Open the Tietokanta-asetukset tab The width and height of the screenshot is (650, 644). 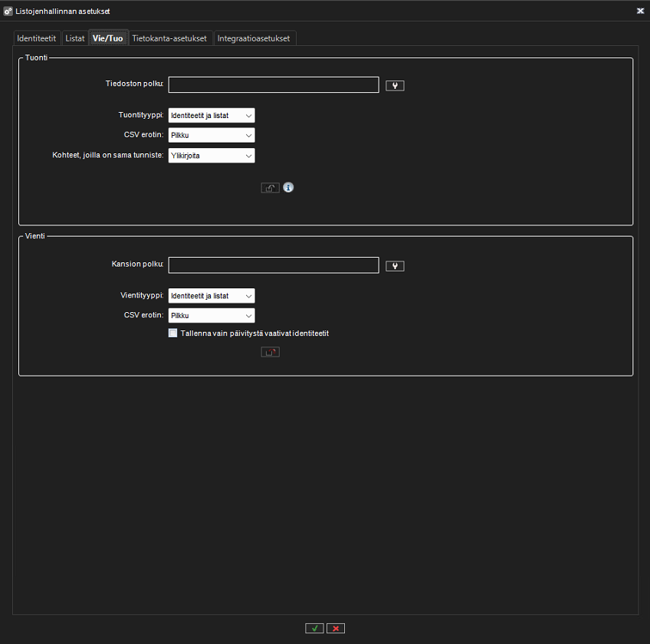[x=169, y=38]
